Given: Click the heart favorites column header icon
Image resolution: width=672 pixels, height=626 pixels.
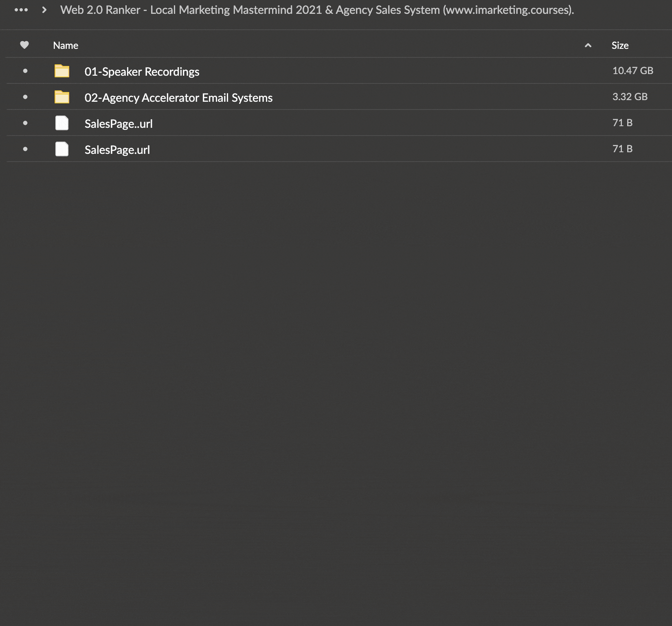Looking at the screenshot, I should [x=24, y=45].
